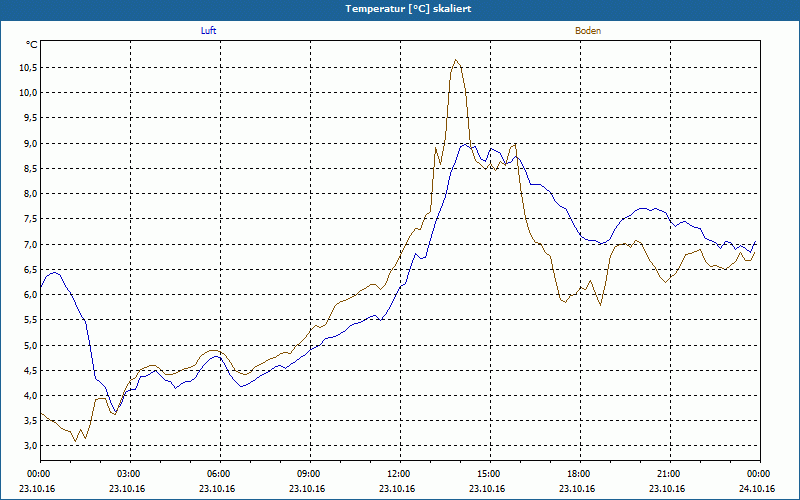Click the blue Luft curve start at 00:00
Screen dimensions: 800x500
point(41,287)
